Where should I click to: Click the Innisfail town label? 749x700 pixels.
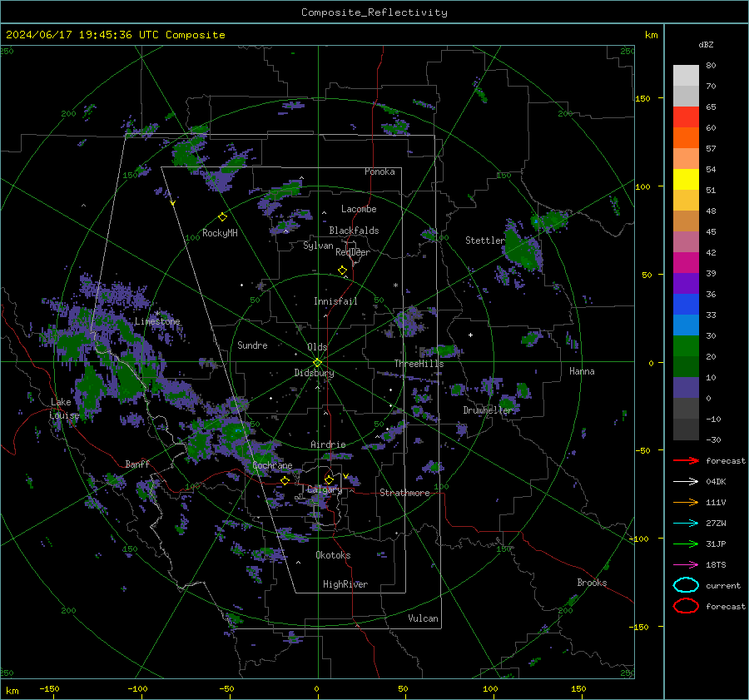[335, 301]
